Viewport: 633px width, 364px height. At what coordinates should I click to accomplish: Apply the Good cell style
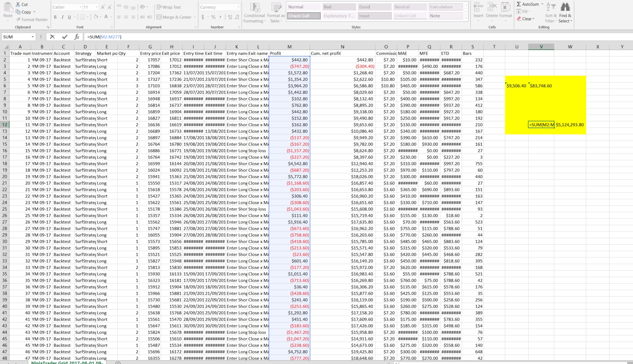point(374,7)
